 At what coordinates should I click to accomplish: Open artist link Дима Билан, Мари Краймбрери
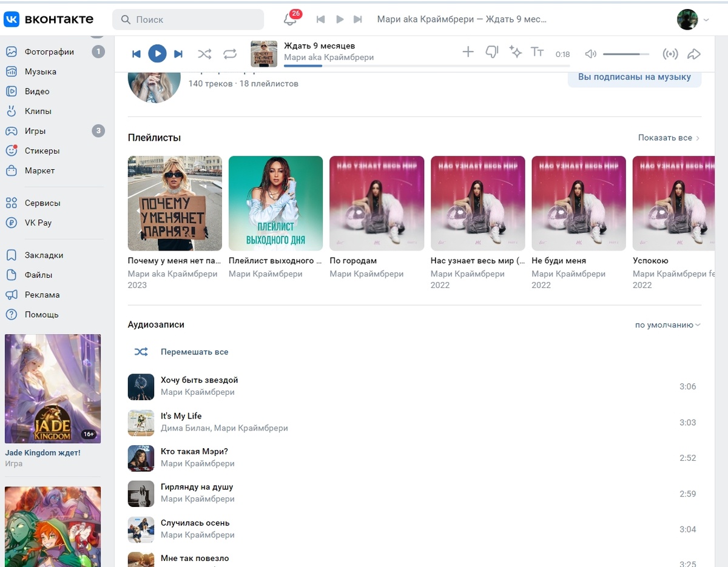point(224,428)
